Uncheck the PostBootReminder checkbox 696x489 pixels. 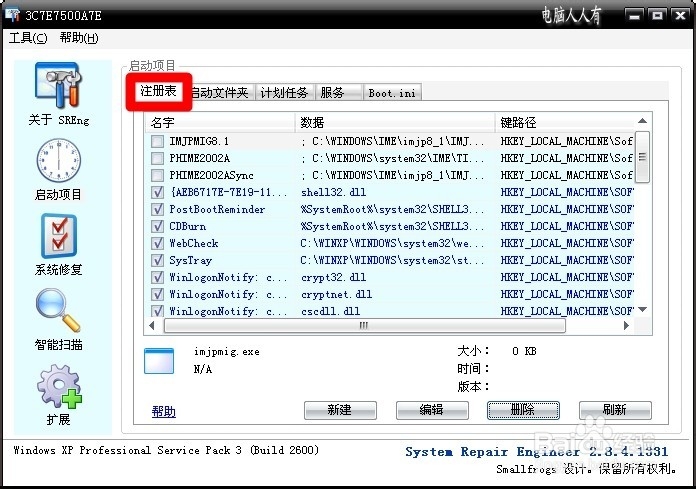pos(157,209)
